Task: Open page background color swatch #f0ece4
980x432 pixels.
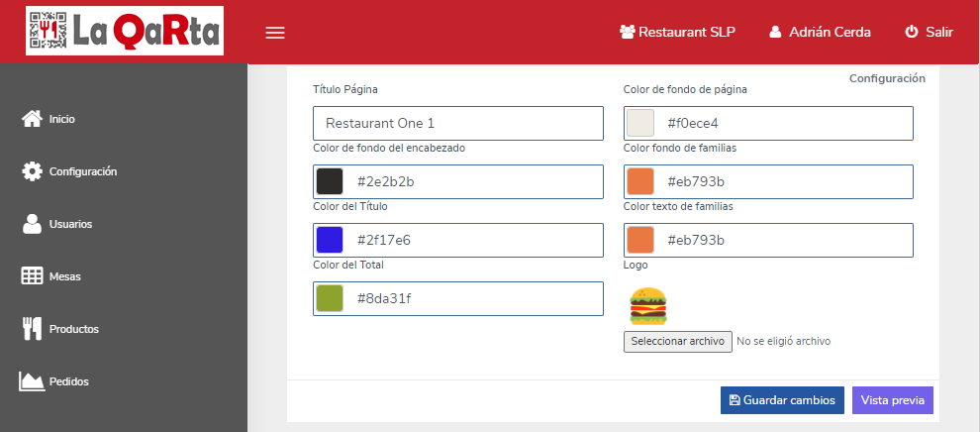Action: point(640,123)
